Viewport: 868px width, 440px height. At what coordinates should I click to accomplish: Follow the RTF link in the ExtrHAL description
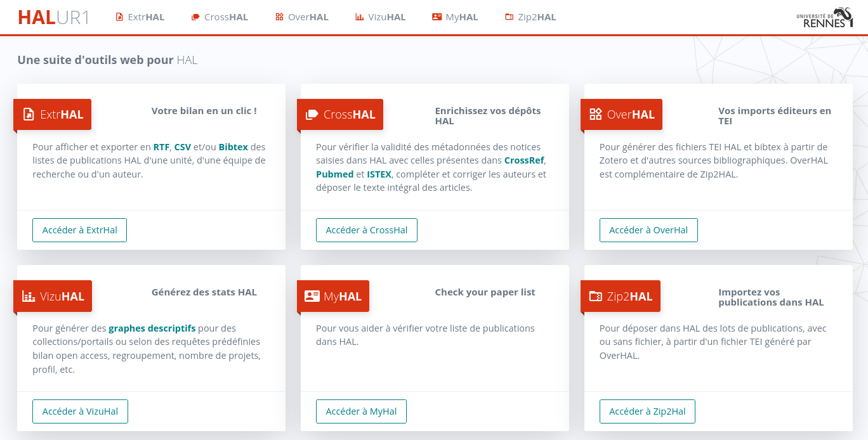(x=161, y=147)
